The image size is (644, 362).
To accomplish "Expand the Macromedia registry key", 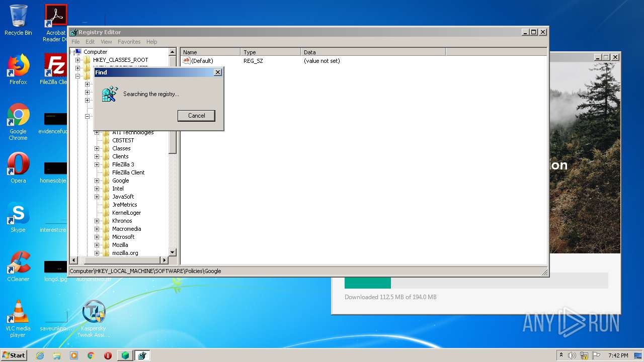I will tap(97, 229).
